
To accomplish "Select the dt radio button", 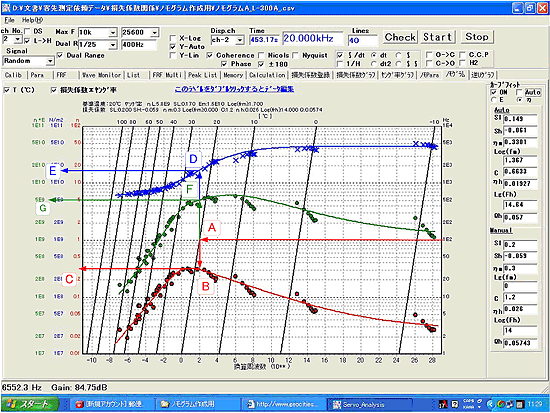I will click(x=374, y=55).
